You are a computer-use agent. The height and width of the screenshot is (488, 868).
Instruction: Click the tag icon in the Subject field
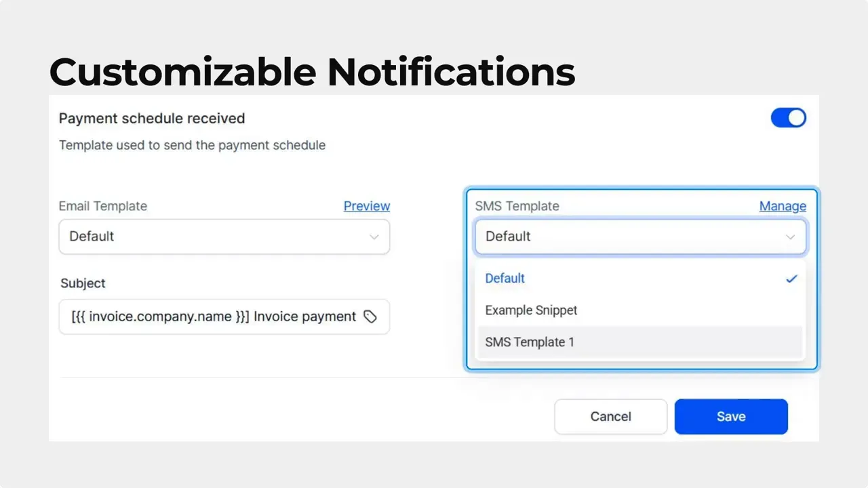point(370,317)
